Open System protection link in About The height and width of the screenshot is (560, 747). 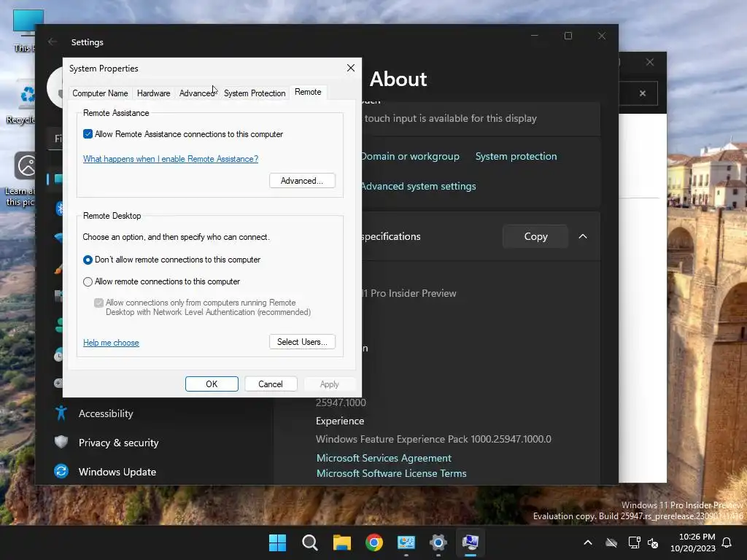(516, 156)
